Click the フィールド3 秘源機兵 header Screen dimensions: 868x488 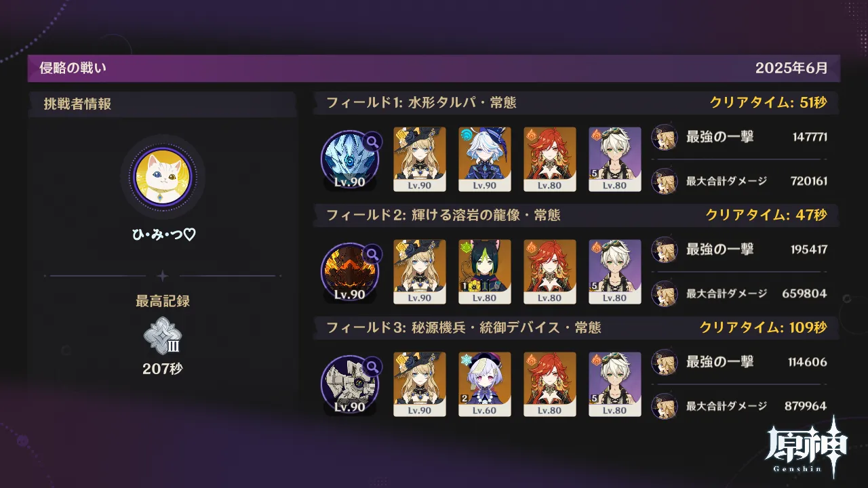pyautogui.click(x=464, y=328)
